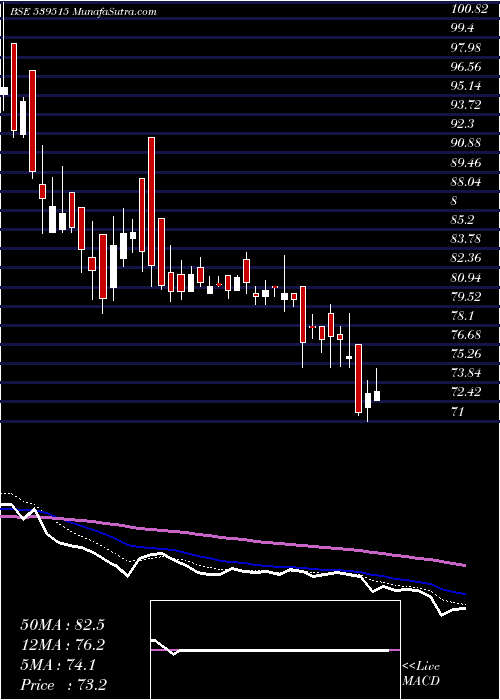
Task: Click the 97.98 price axis label
Action: coord(466,47)
